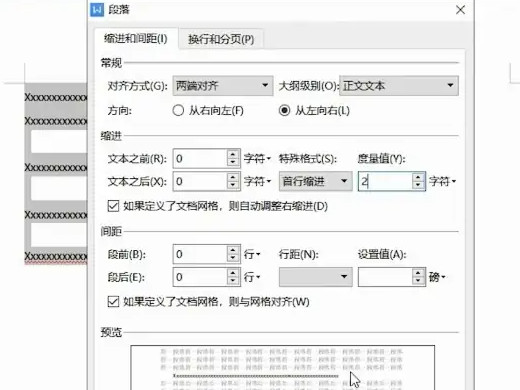Click the paragraph preview box under 预览
520x390 pixels.
pos(283,368)
